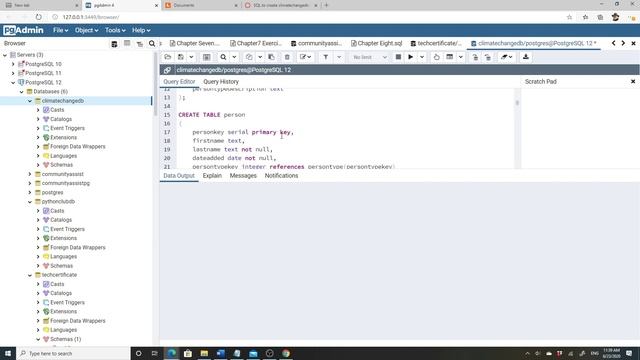Image resolution: width=640 pixels, height=360 pixels.
Task: Collapse the Servers (3) tree node
Action: [x=5, y=55]
